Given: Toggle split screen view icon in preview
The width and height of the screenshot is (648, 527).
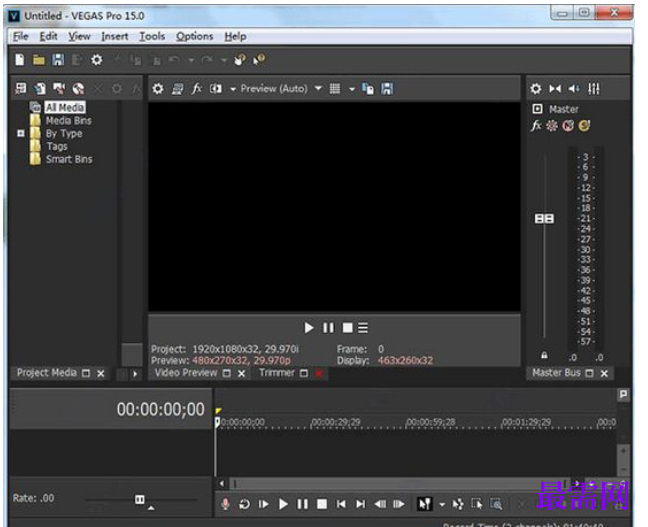Looking at the screenshot, I should point(216,88).
